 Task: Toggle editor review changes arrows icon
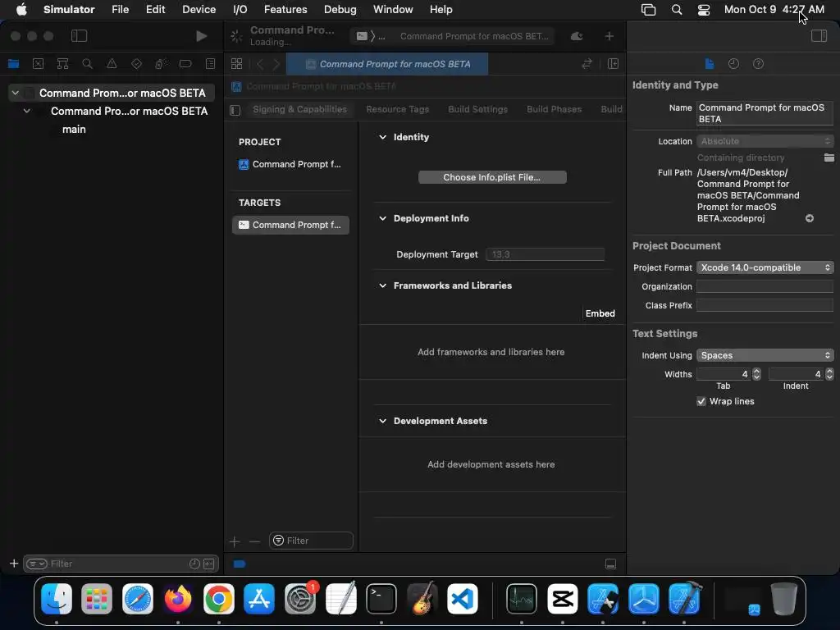pyautogui.click(x=587, y=64)
